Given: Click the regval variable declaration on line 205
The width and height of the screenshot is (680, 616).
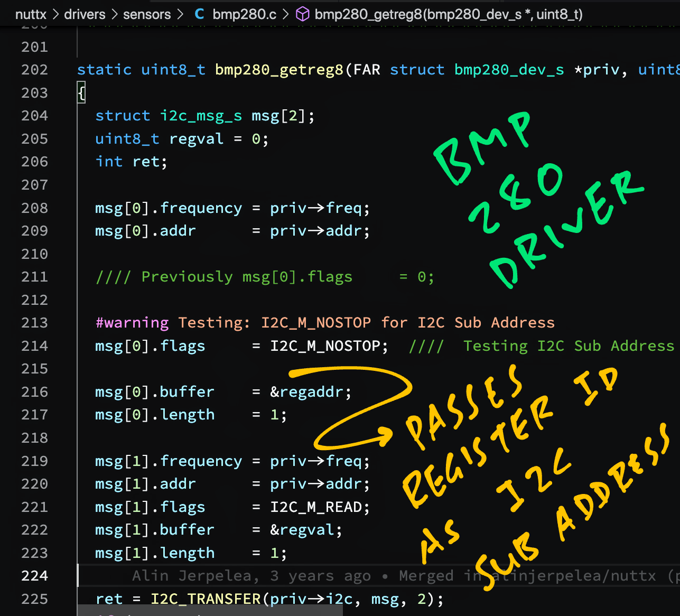Looking at the screenshot, I should (x=196, y=138).
